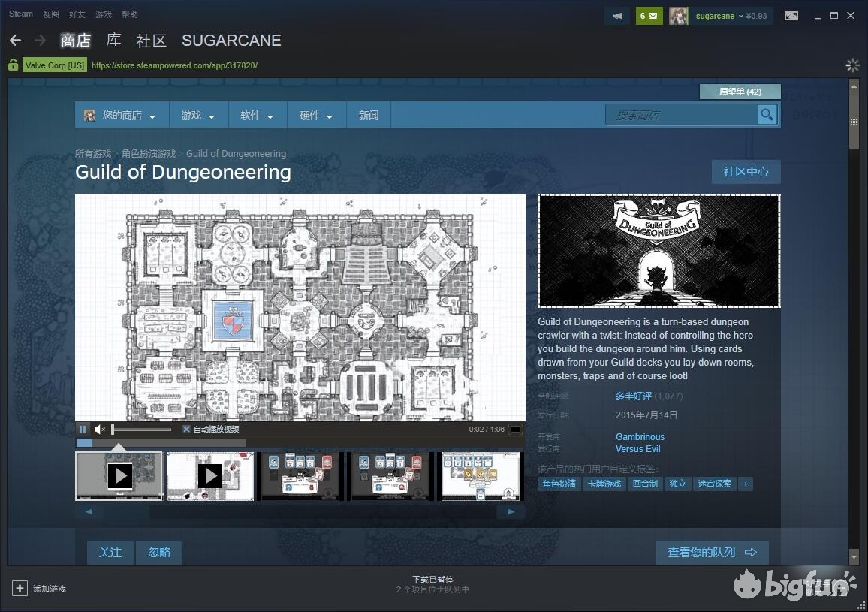Viewport: 868px width, 612px height.
Task: Select the second video thumbnail
Action: (209, 475)
